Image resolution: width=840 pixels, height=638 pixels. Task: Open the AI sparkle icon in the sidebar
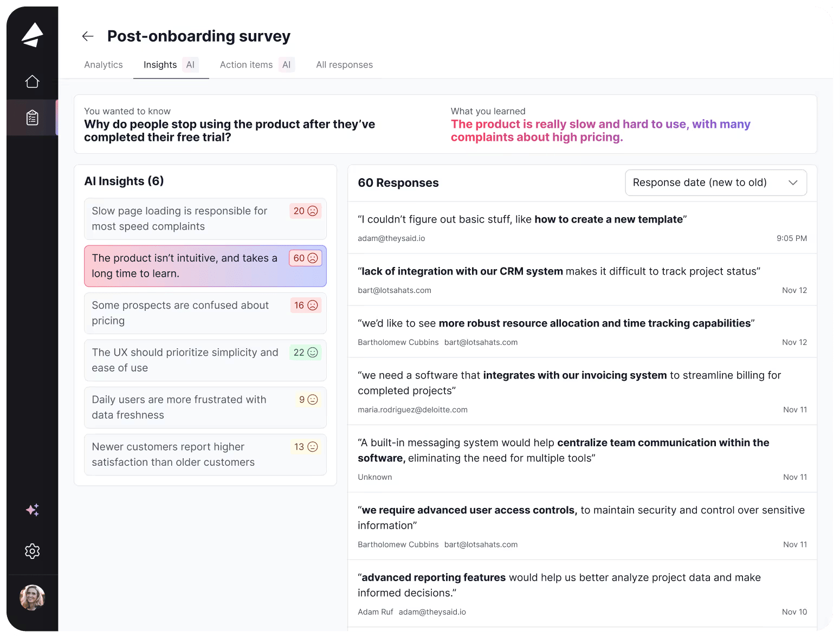pyautogui.click(x=33, y=510)
